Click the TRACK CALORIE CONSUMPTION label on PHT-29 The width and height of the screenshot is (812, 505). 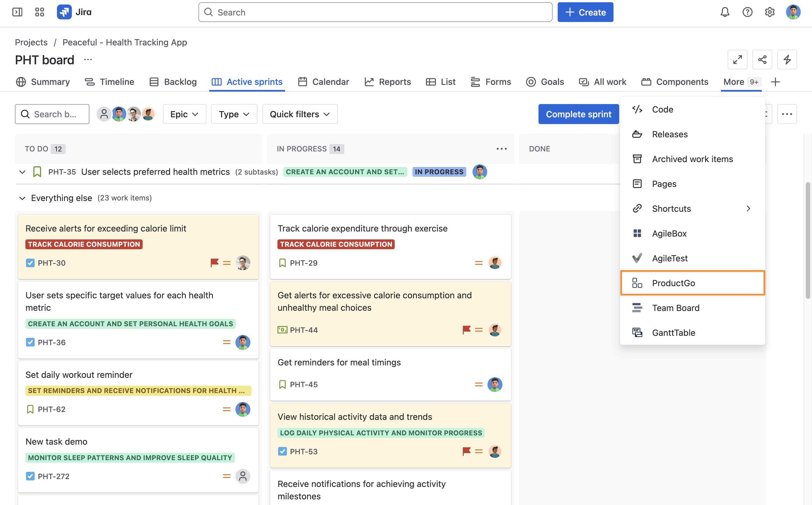tap(336, 244)
